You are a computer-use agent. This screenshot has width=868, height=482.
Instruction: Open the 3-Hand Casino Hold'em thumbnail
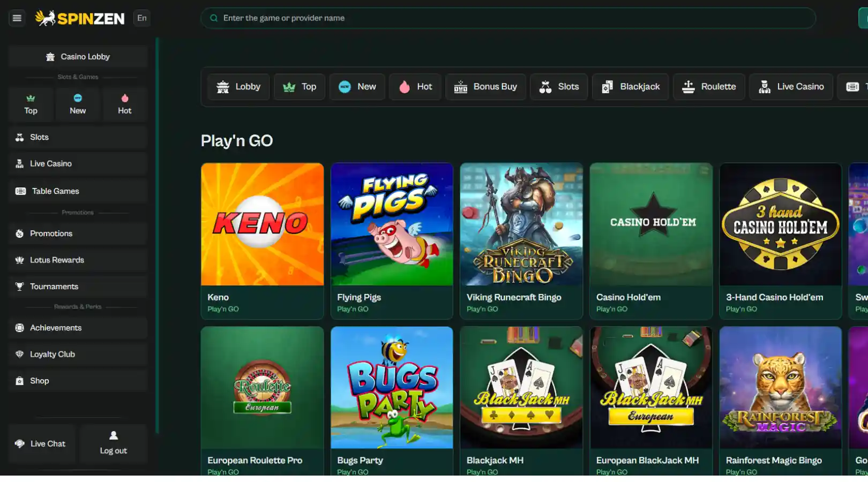click(781, 224)
